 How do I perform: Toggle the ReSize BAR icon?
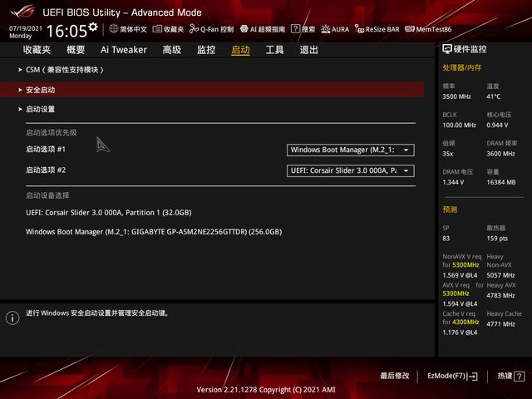click(359, 29)
